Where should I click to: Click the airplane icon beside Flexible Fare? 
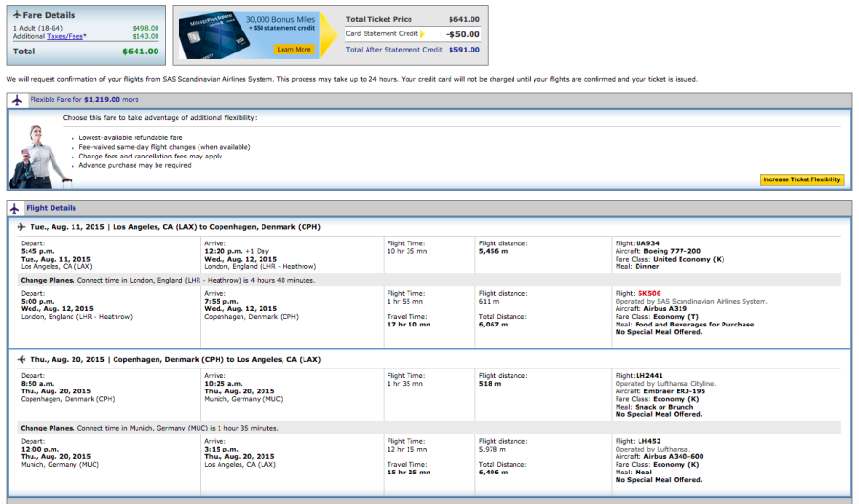click(17, 100)
